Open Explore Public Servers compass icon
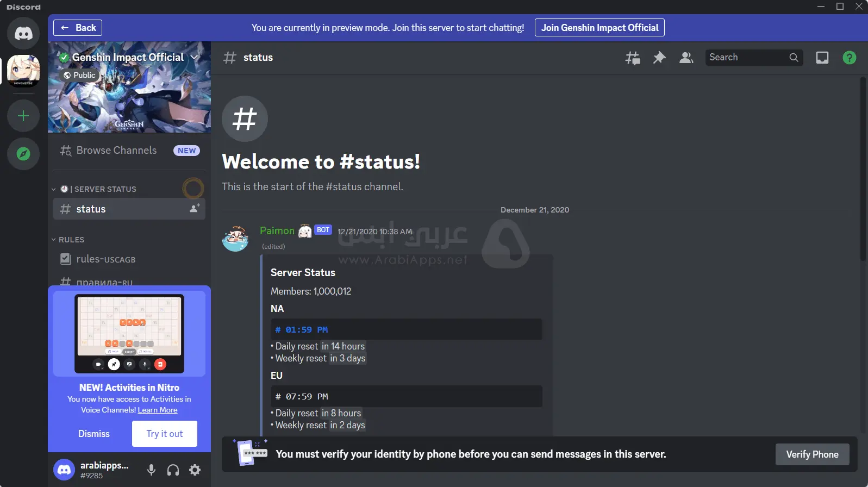Screen dimensions: 868x487 click(23, 154)
